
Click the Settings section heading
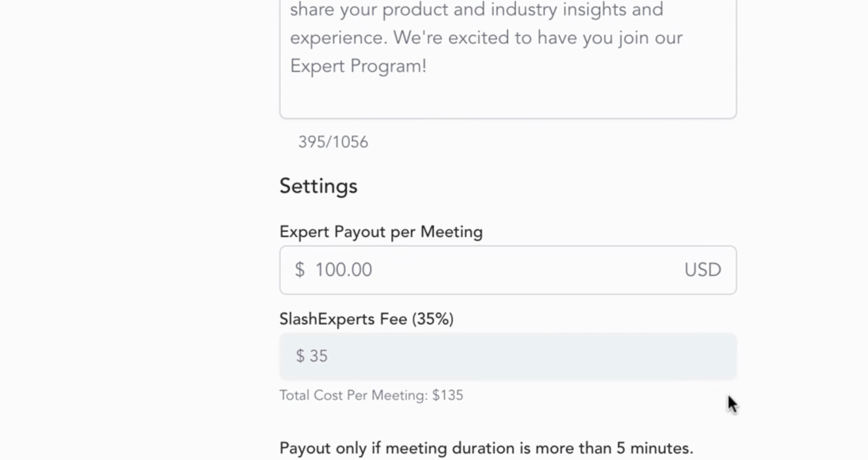click(318, 186)
